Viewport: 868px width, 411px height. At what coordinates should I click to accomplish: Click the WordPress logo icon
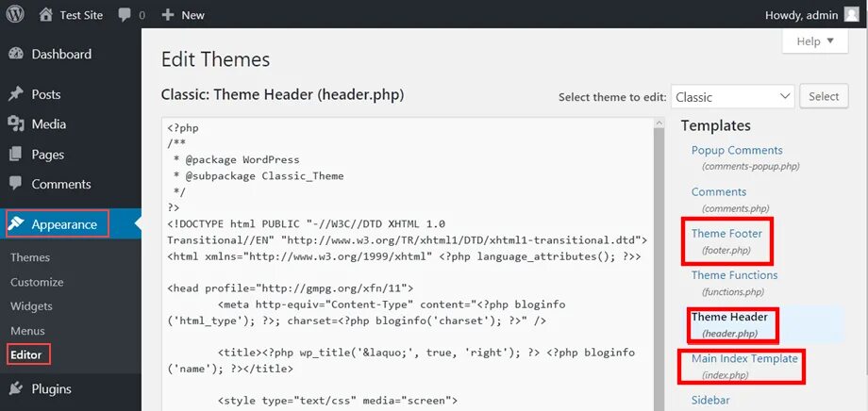(x=15, y=14)
